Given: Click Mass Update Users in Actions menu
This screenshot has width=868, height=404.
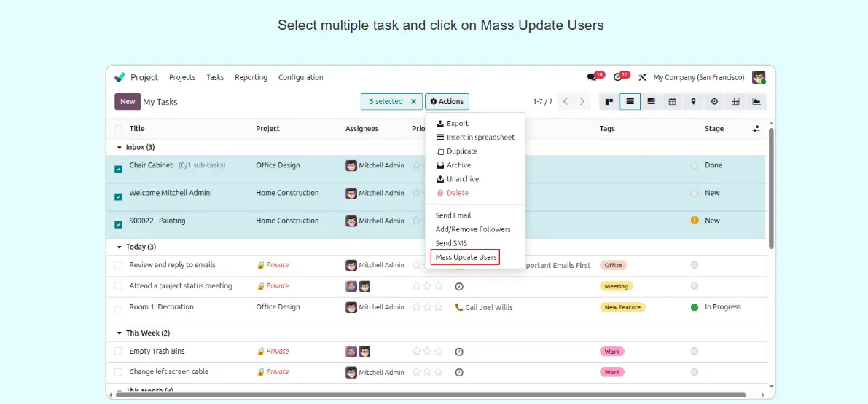Looking at the screenshot, I should 466,257.
